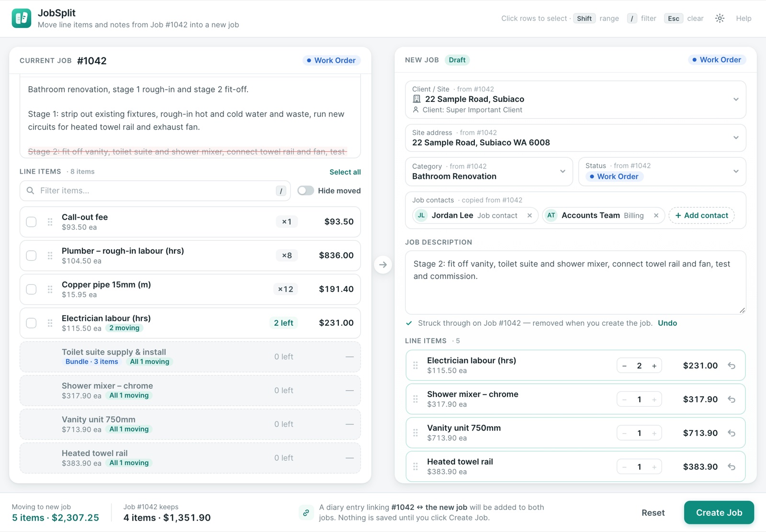This screenshot has width=766, height=532.
Task: Toggle the light/dark theme sun icon
Action: (x=720, y=19)
